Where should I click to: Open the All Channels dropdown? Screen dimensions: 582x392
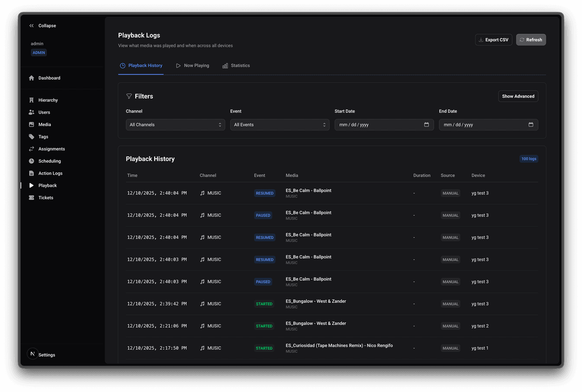point(175,124)
